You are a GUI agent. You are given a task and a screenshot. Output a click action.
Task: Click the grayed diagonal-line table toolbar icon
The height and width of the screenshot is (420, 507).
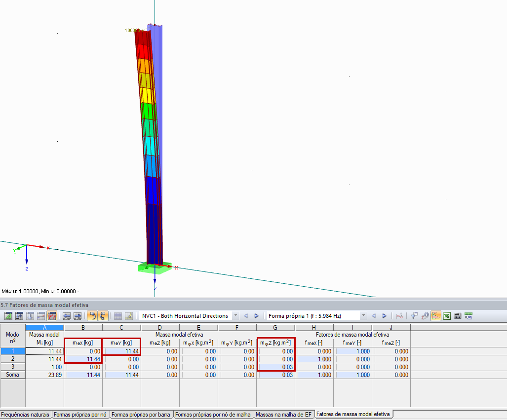point(41,316)
